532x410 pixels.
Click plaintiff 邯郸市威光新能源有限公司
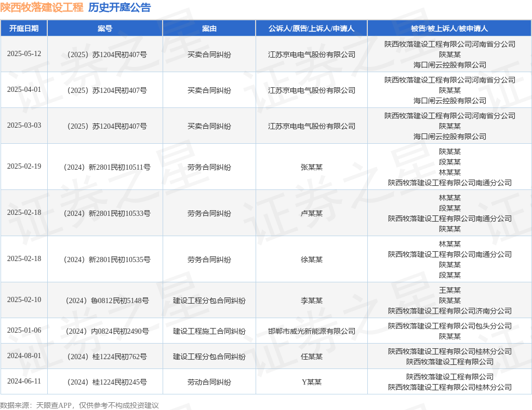[312, 331]
